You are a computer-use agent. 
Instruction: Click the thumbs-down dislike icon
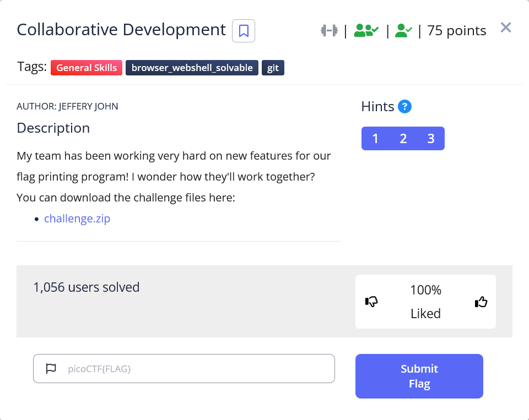coord(371,301)
